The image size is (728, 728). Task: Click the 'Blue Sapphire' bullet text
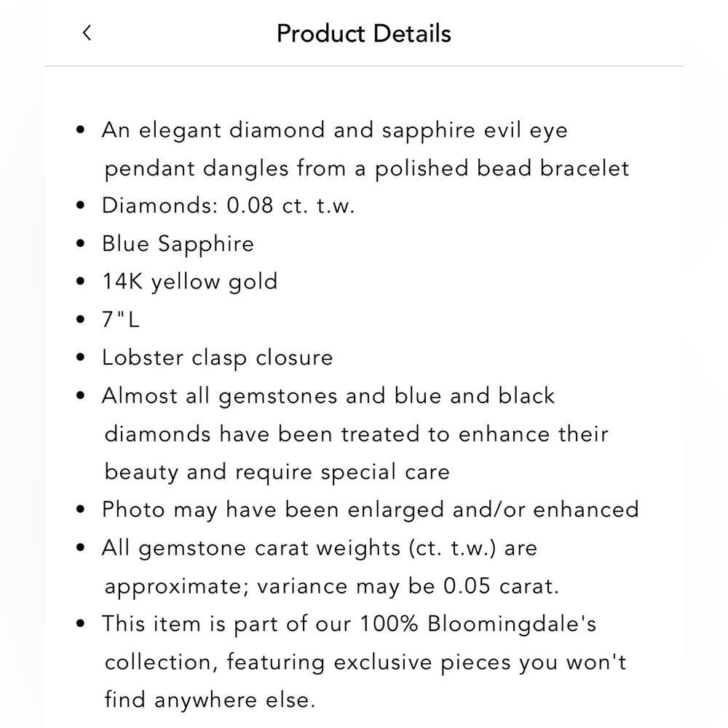point(178,244)
